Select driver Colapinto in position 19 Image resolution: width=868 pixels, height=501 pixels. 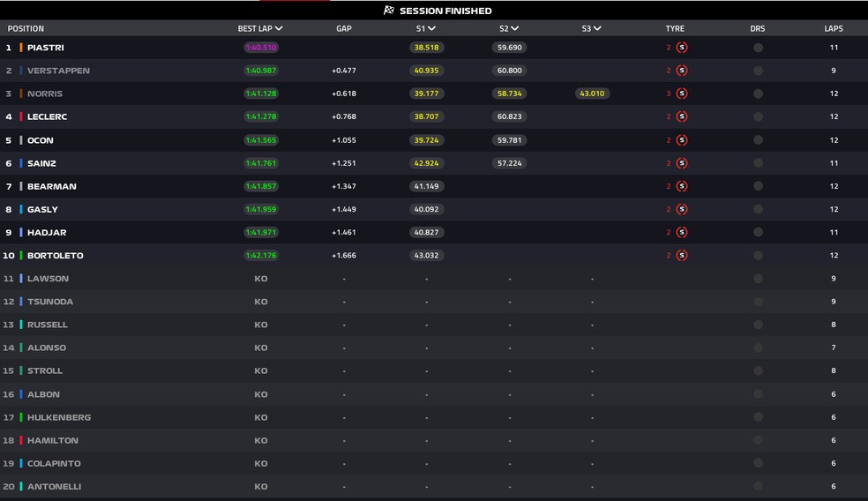(x=54, y=463)
